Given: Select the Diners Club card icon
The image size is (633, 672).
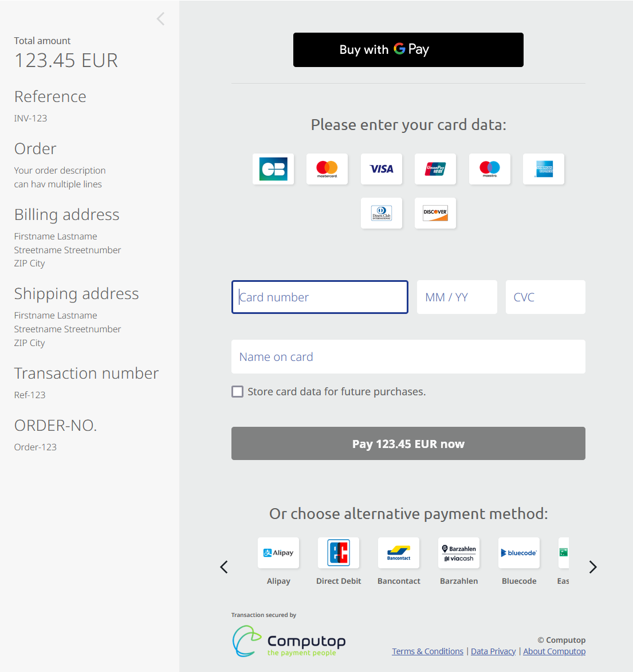Looking at the screenshot, I should click(382, 213).
